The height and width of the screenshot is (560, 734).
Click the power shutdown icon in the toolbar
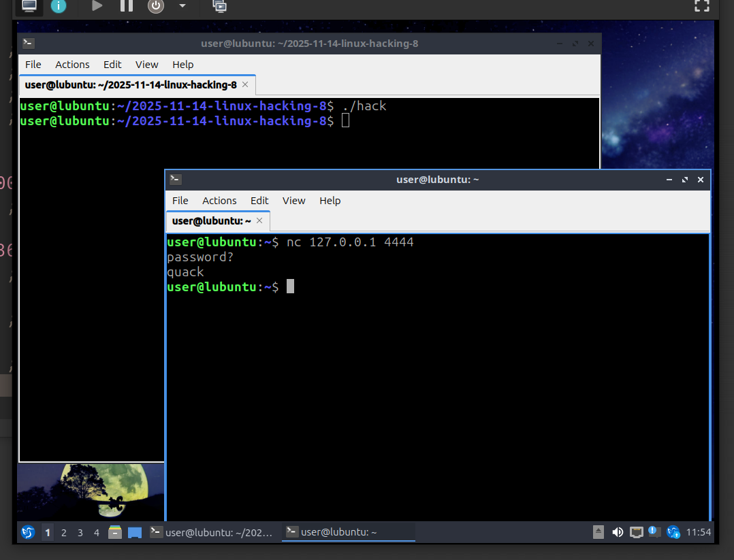(x=155, y=7)
